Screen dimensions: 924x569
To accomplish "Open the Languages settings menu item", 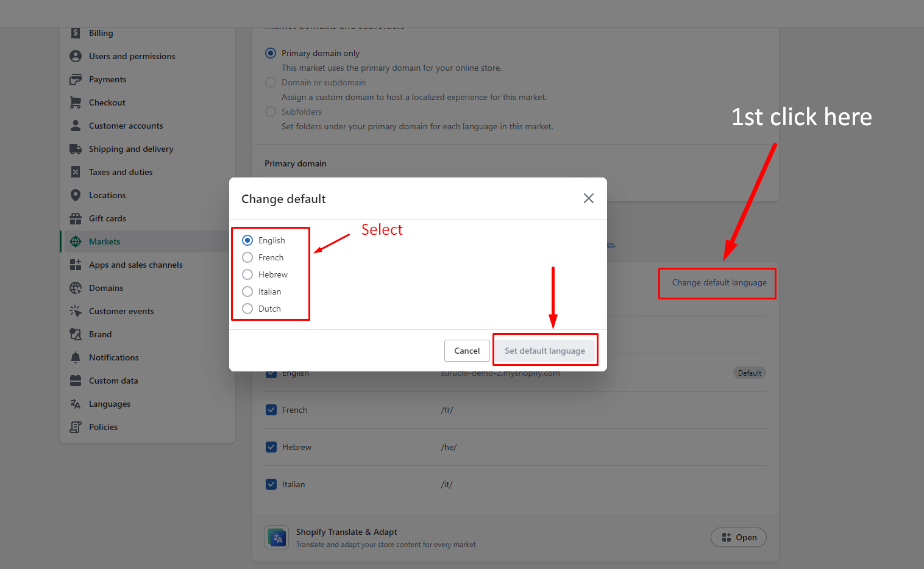I will (110, 404).
